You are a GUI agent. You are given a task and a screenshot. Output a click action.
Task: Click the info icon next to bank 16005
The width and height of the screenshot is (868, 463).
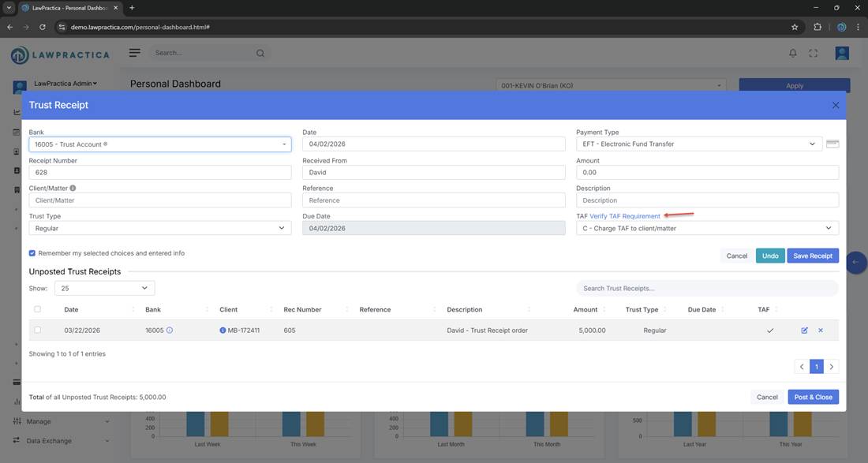point(170,330)
